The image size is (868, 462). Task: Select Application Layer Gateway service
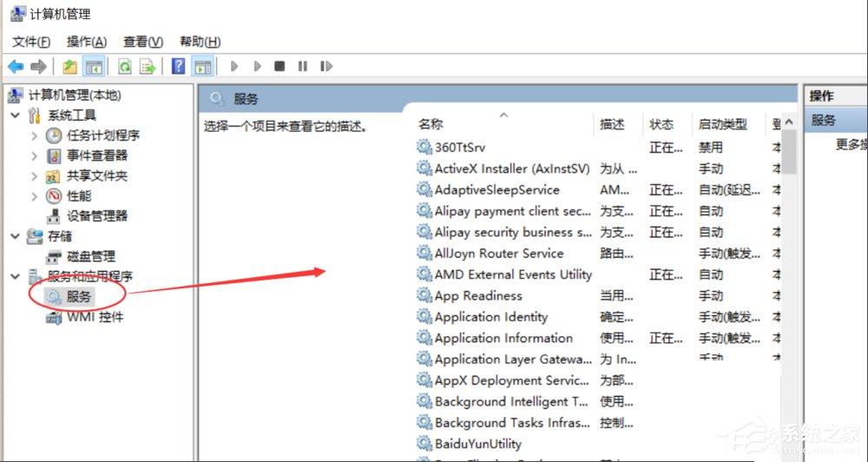[x=513, y=360]
